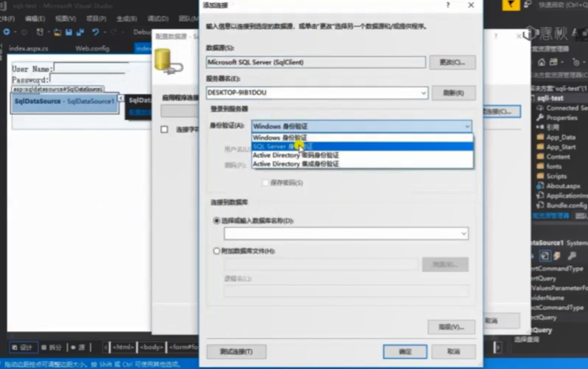
Task: Open the Build (B) menu
Action: coord(127,19)
